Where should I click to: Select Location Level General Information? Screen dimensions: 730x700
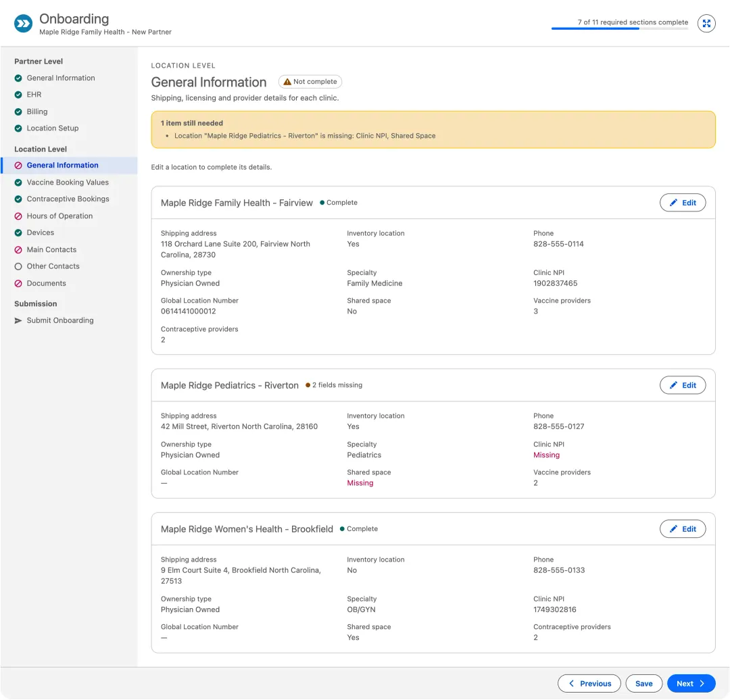(69, 166)
